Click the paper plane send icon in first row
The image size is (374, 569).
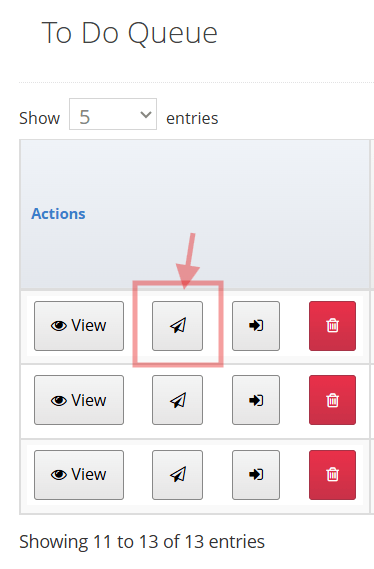click(x=177, y=326)
